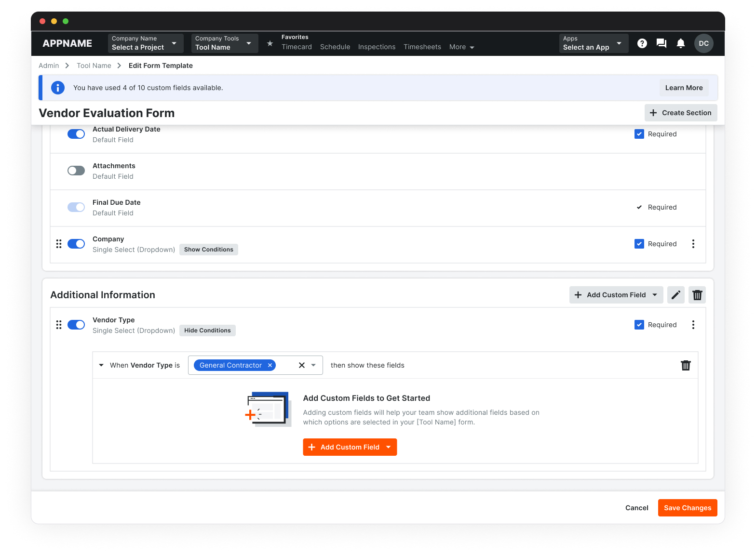Click the Learn More button
This screenshot has width=756, height=555.
[x=684, y=88]
